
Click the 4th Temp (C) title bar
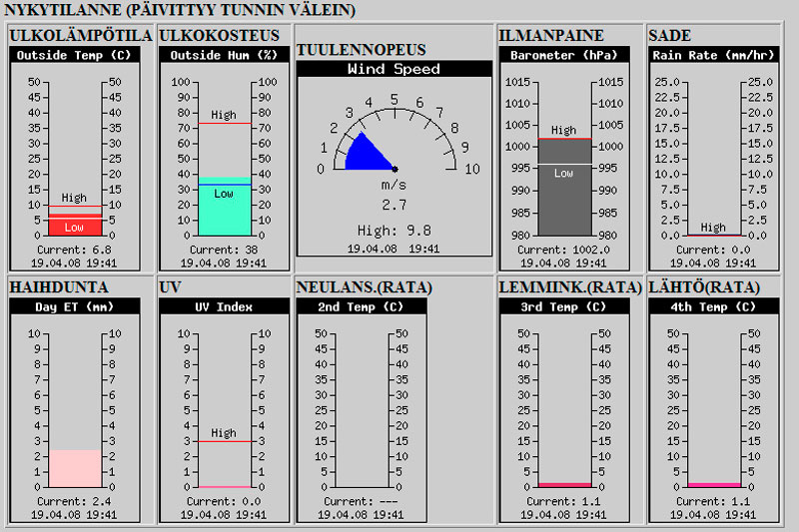click(713, 306)
